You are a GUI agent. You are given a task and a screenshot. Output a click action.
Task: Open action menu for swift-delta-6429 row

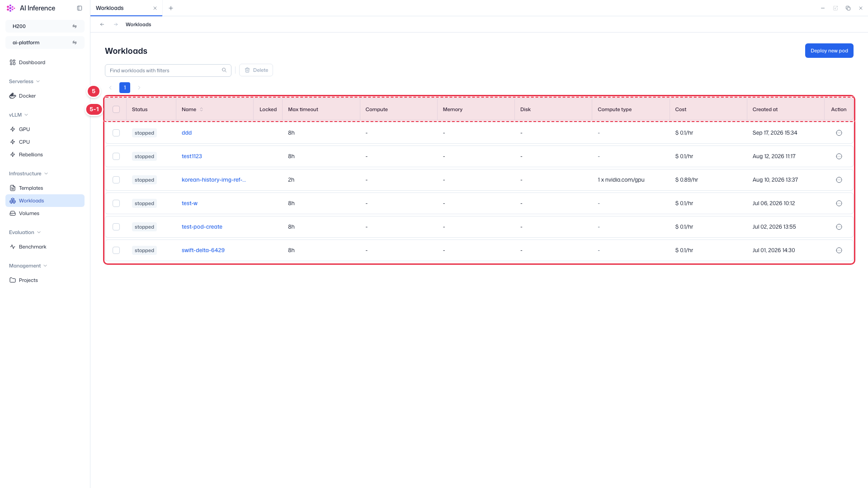click(x=839, y=250)
